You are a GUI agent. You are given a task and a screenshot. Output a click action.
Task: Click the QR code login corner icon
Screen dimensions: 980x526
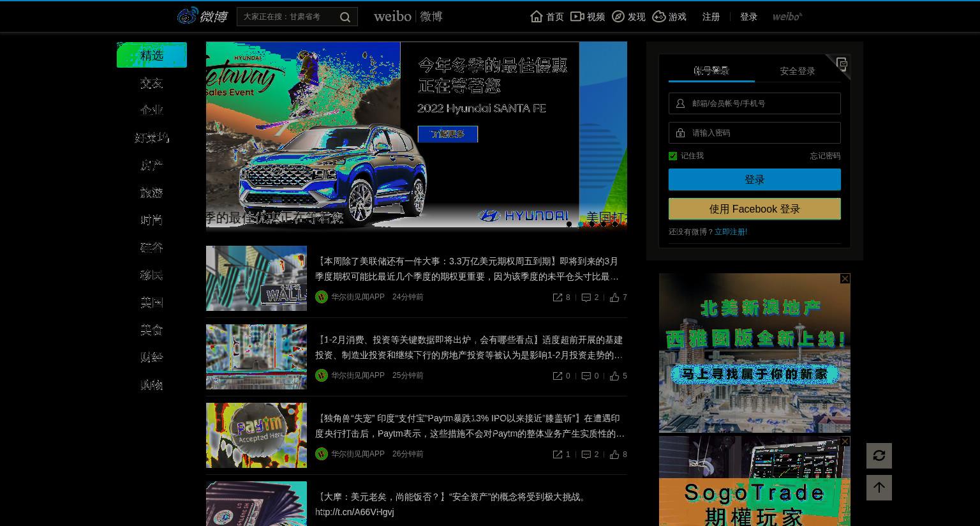[841, 64]
